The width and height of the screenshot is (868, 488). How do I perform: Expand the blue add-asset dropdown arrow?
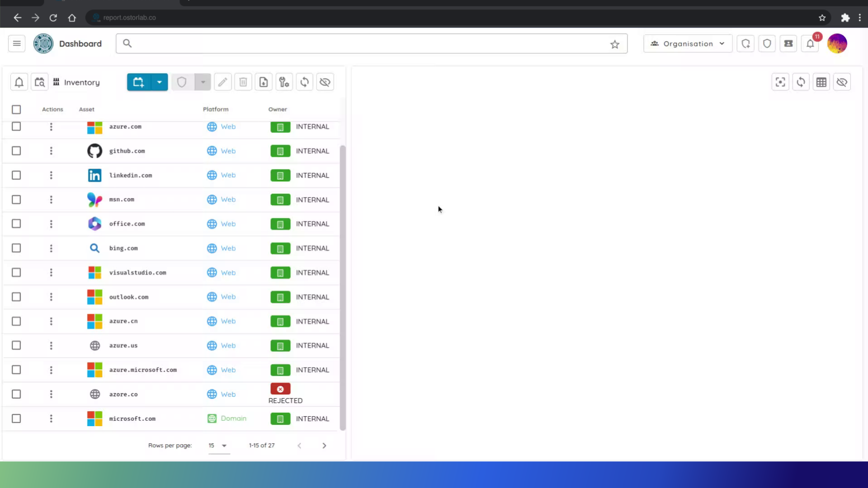[159, 82]
